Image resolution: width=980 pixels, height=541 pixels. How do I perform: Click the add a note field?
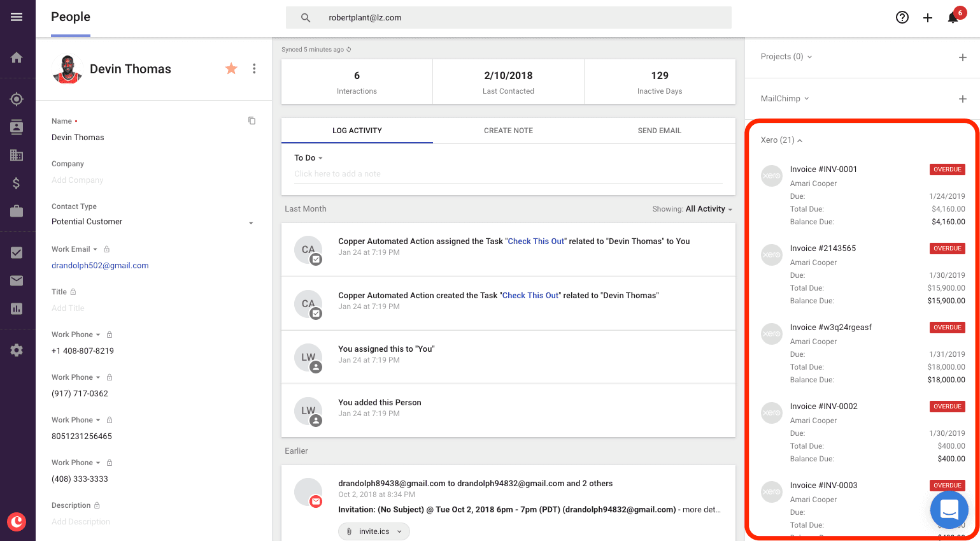click(508, 174)
